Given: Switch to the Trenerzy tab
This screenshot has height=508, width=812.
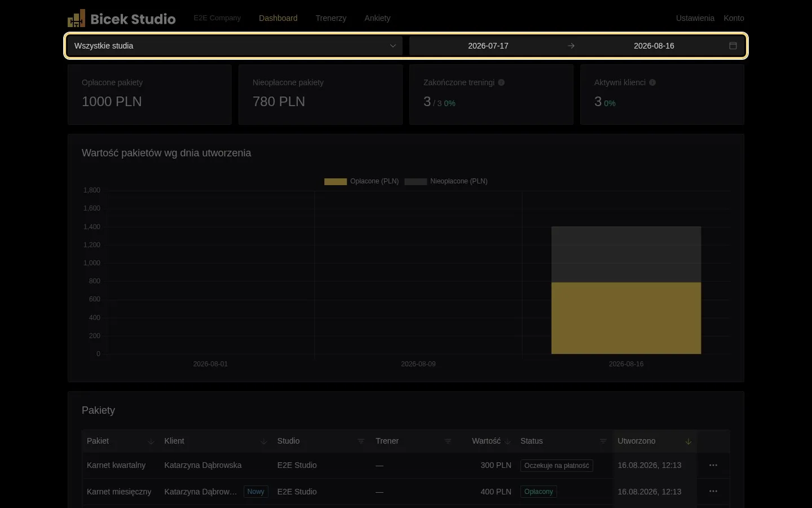Looking at the screenshot, I should tap(331, 18).
